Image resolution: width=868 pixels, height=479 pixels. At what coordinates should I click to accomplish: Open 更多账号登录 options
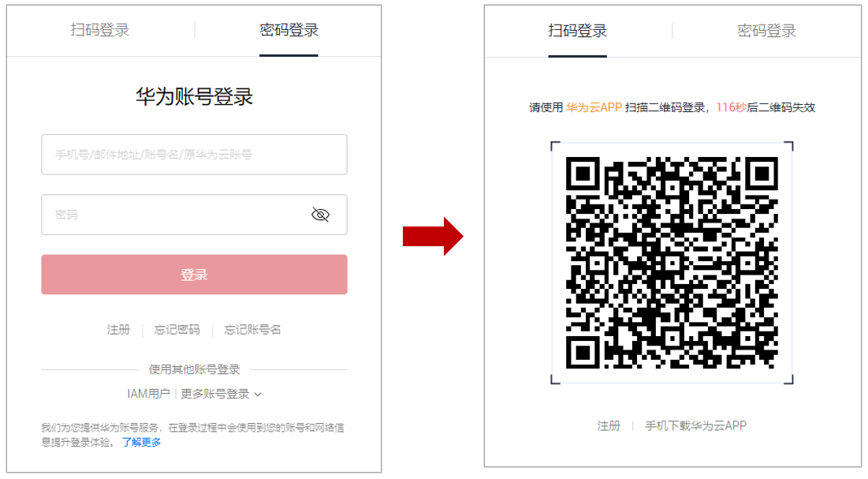(x=215, y=395)
